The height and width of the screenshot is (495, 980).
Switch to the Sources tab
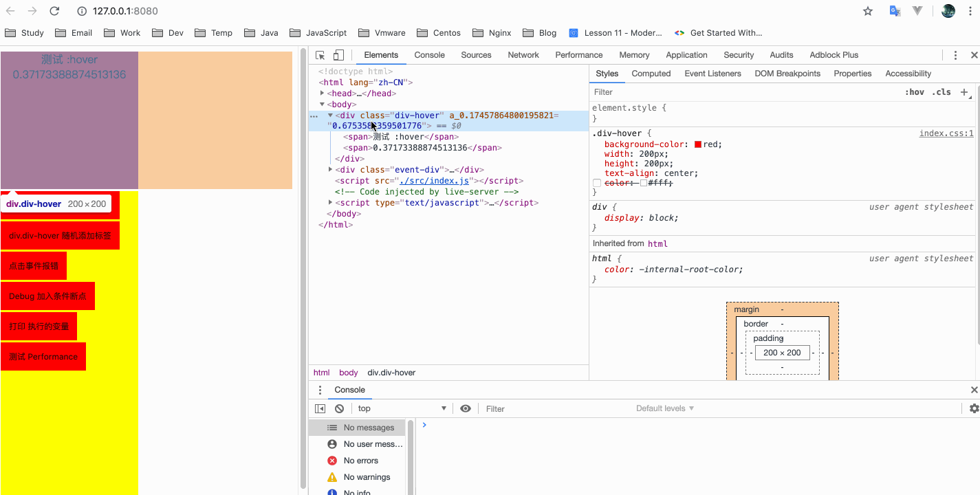pos(476,55)
